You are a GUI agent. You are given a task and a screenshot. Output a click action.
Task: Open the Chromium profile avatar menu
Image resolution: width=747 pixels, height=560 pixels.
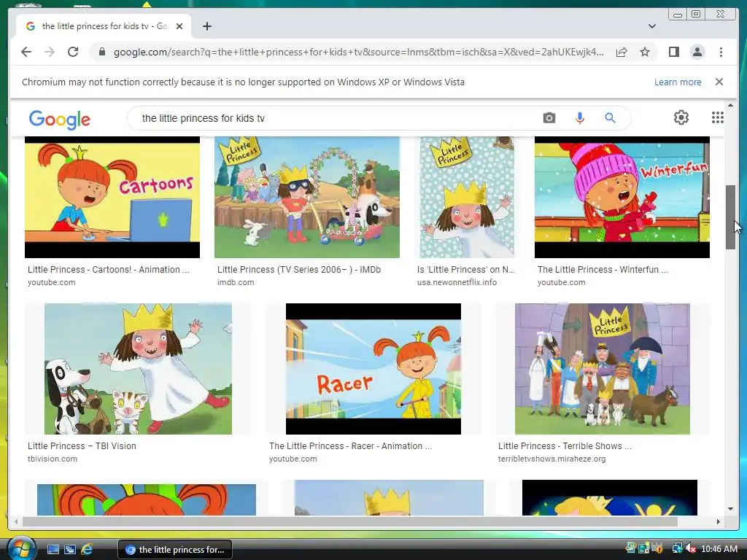pos(697,52)
